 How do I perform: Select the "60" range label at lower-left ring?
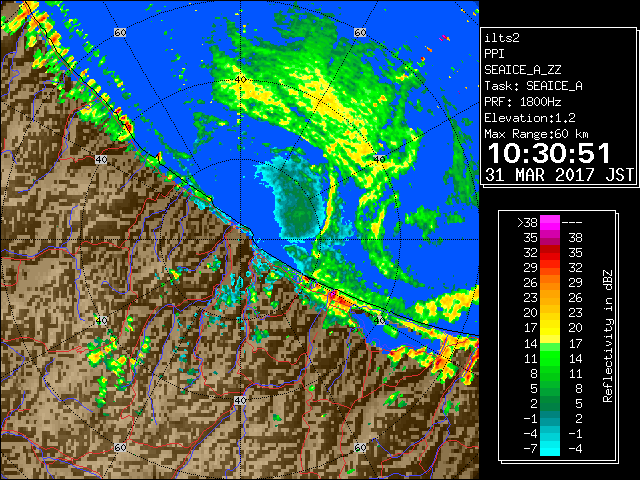120,448
